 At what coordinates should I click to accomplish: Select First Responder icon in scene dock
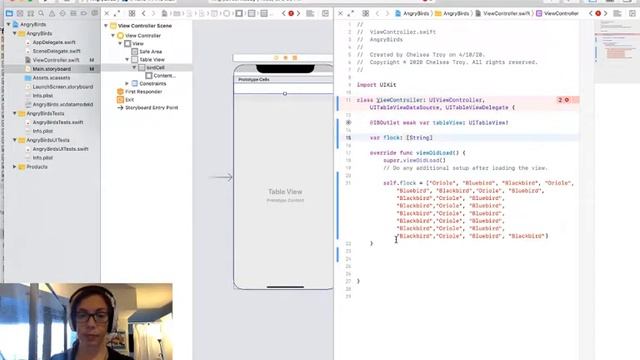point(285,58)
